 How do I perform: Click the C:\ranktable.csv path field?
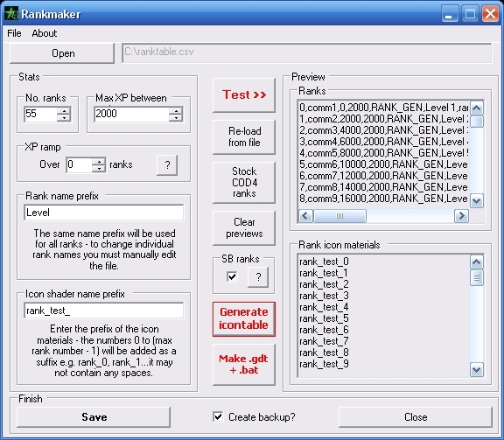[307, 53]
